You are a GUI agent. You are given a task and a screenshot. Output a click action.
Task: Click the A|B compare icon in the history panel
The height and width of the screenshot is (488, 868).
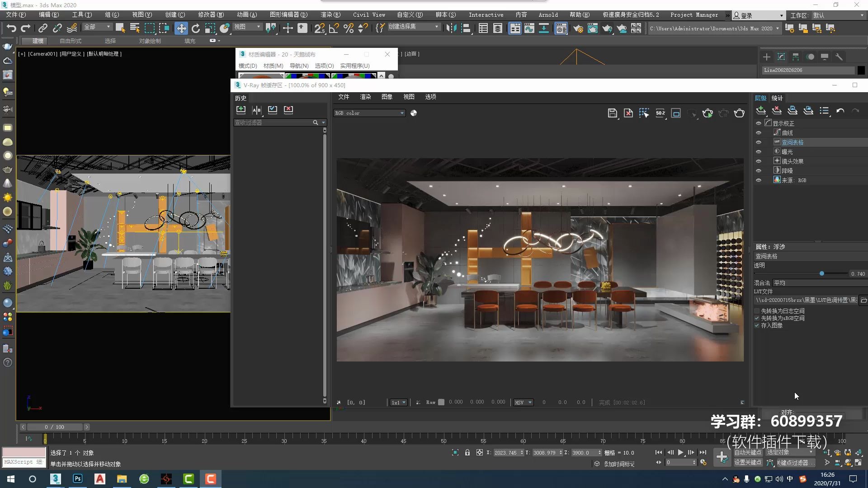(x=257, y=110)
